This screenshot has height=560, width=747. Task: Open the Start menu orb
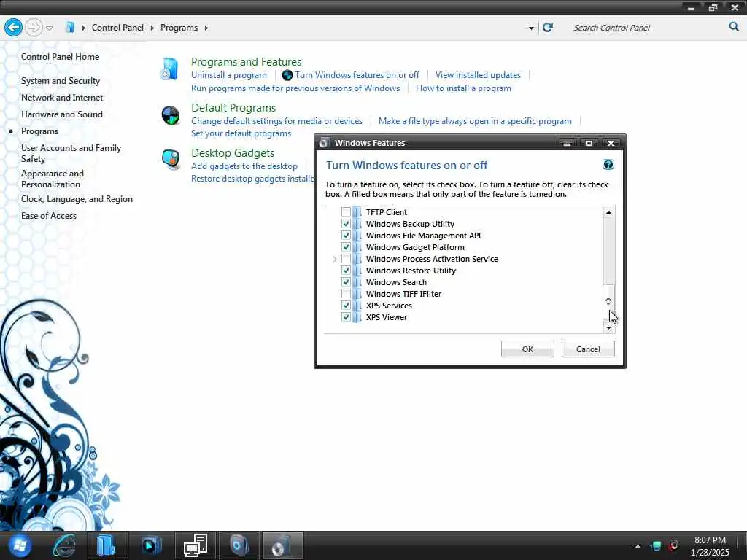pos(18,545)
